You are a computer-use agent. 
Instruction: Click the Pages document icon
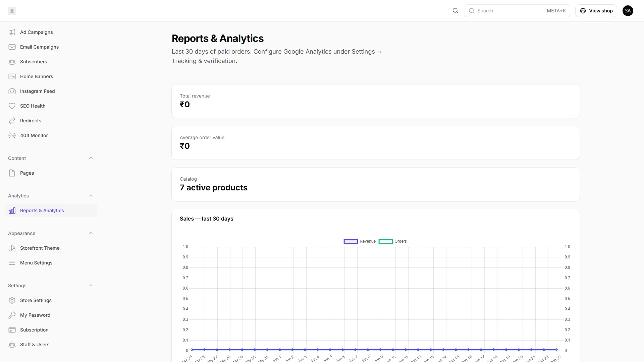point(12,173)
